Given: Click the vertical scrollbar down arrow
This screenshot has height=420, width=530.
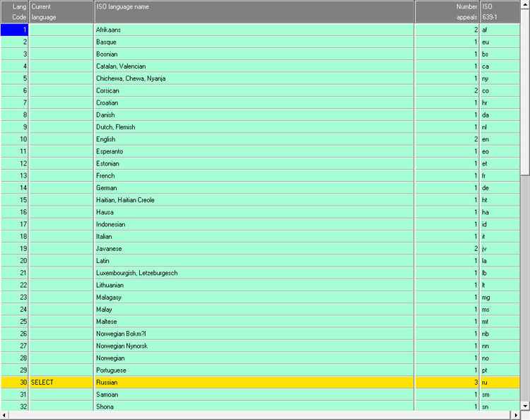Looking at the screenshot, I should click(x=525, y=406).
